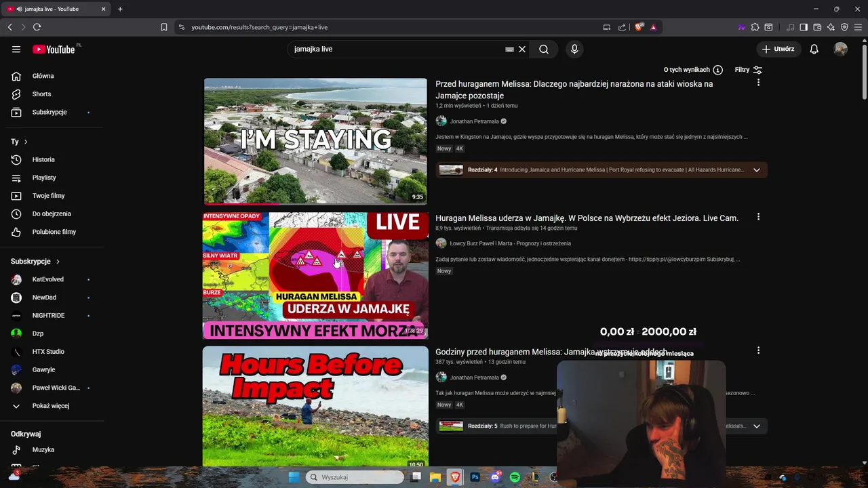The width and height of the screenshot is (868, 488).
Task: Open Jonathan Petramala channel on first result
Action: [474, 121]
